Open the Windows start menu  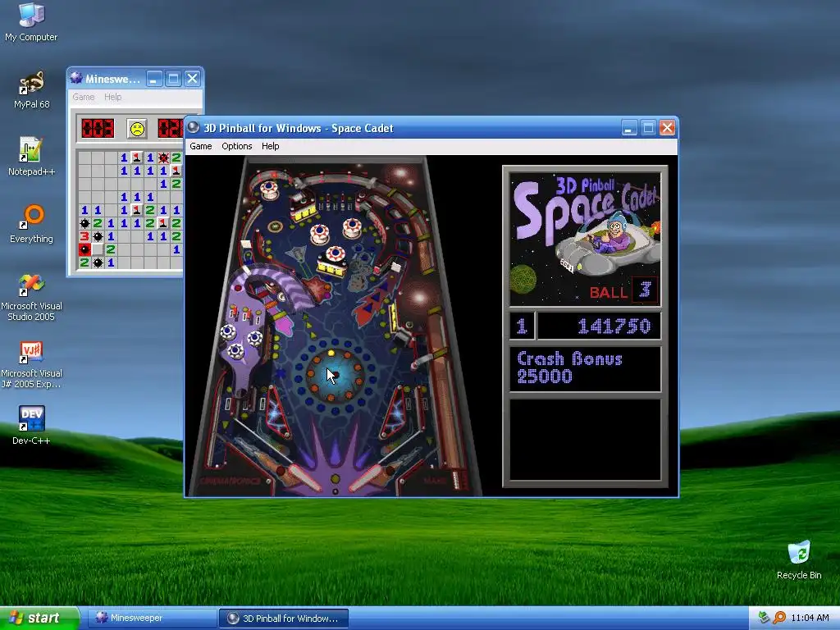(x=39, y=618)
